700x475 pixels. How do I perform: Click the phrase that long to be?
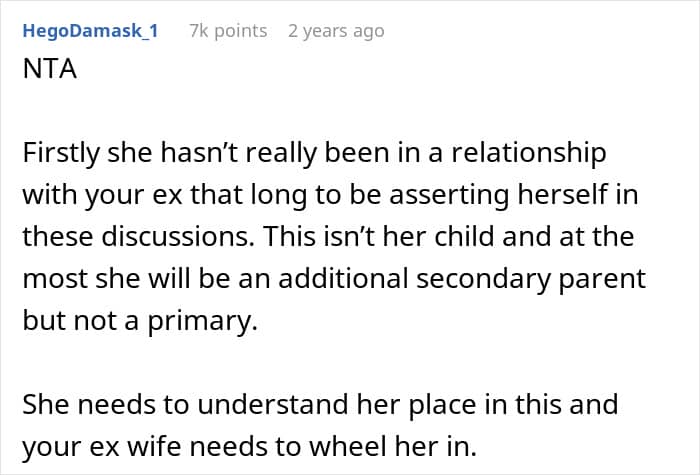(286, 196)
